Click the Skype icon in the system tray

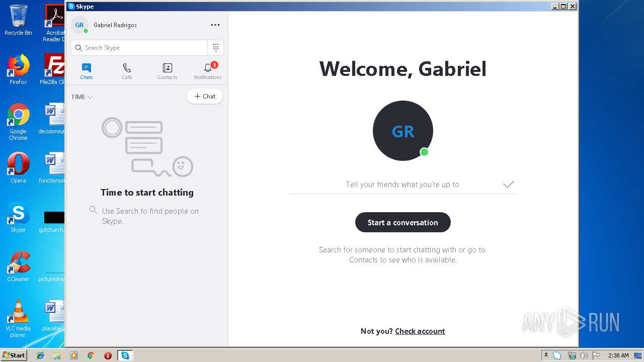pos(557,355)
